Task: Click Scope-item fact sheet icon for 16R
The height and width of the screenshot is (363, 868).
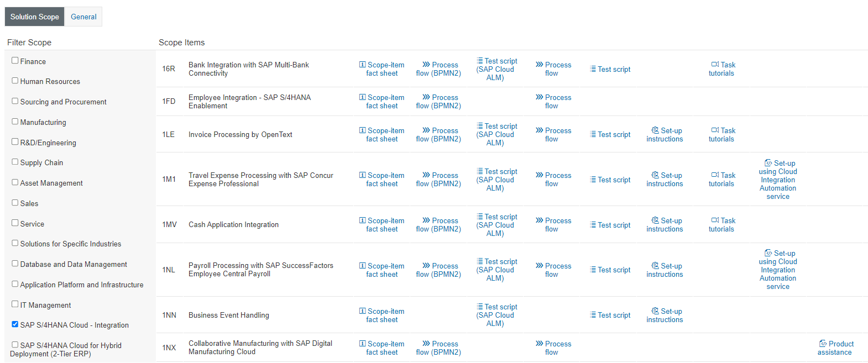Action: pos(363,65)
